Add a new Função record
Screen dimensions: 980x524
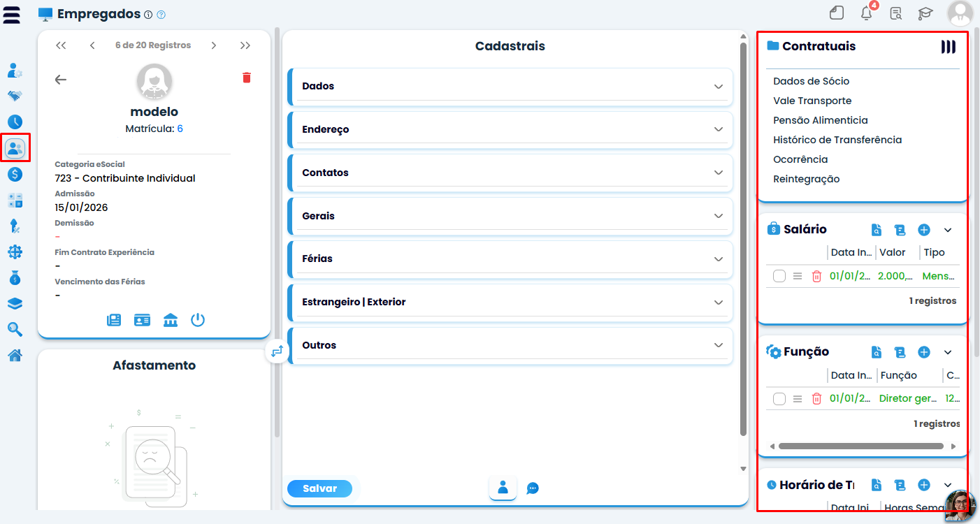coord(924,352)
